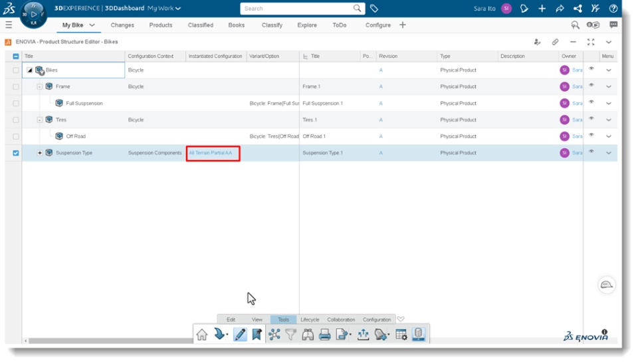638x364 pixels.
Task: Click the database cylinder icon in toolbar
Action: [418, 334]
